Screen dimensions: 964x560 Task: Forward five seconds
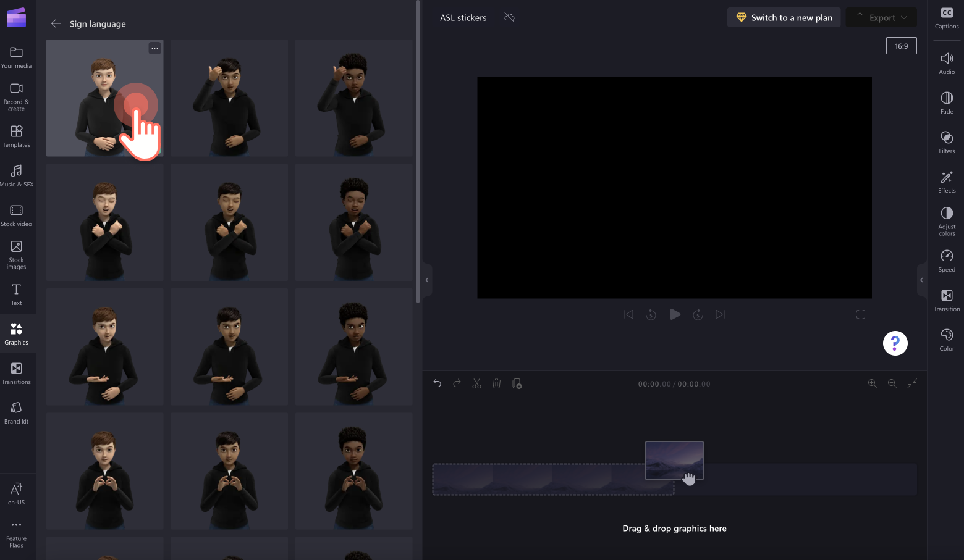click(x=698, y=314)
